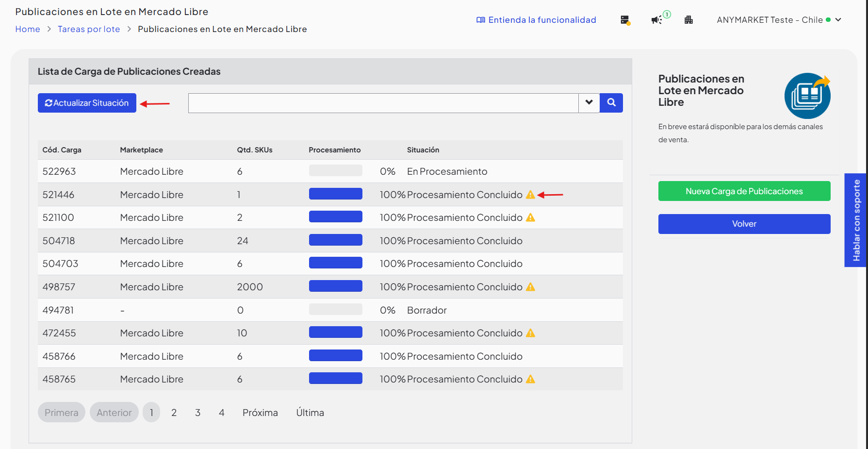Click warning icon on load 472455
The width and height of the screenshot is (868, 449).
pos(530,333)
